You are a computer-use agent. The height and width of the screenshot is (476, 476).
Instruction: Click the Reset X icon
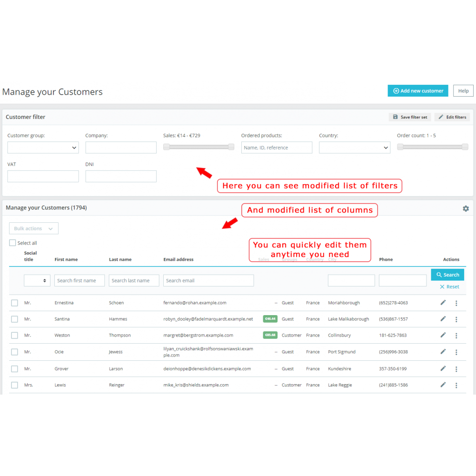[442, 286]
